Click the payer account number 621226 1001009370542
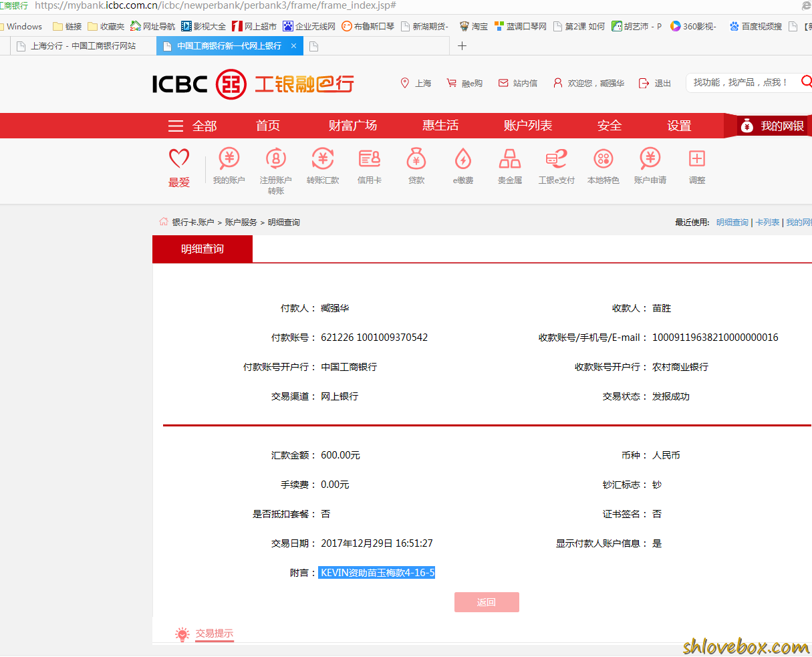Viewport: 812px width, 657px height. [x=374, y=338]
